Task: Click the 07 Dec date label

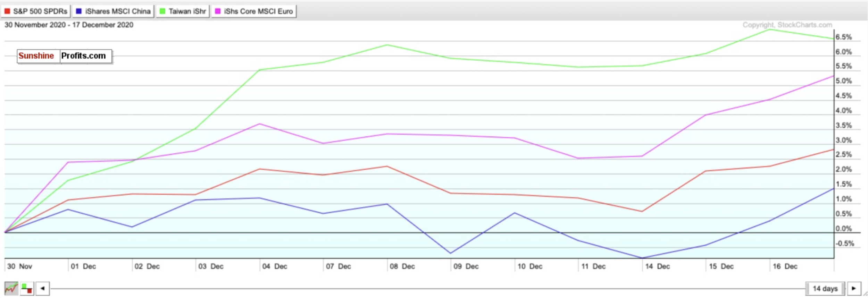Action: pyautogui.click(x=339, y=266)
